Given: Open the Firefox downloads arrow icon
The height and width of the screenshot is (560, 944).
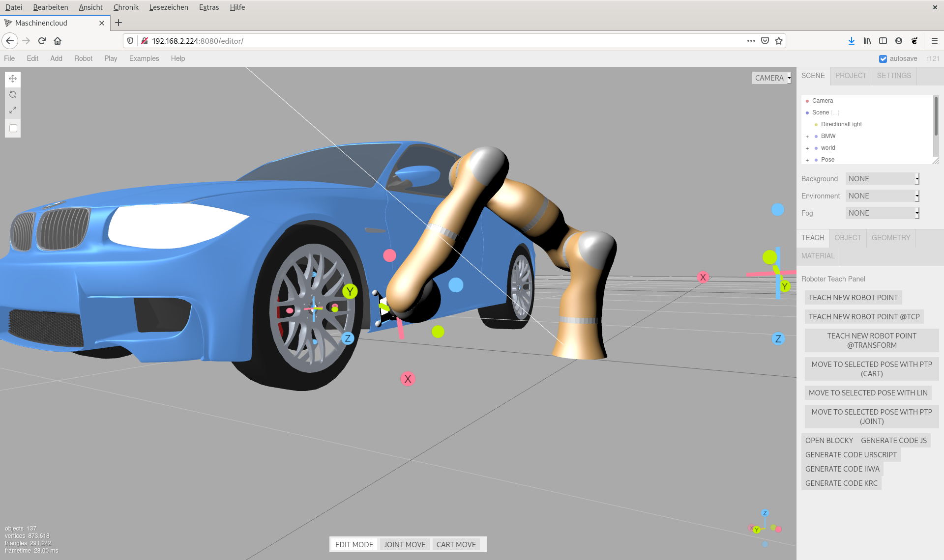Looking at the screenshot, I should [852, 41].
